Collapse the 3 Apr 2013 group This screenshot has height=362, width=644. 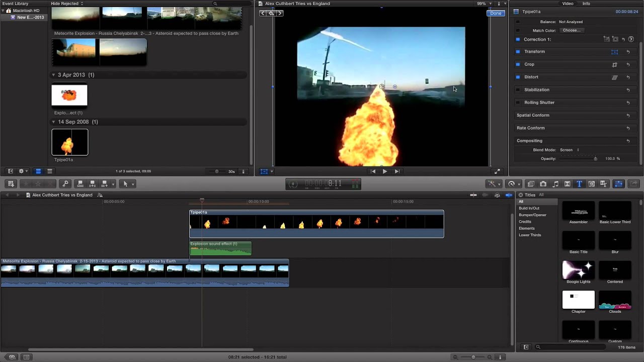point(54,75)
